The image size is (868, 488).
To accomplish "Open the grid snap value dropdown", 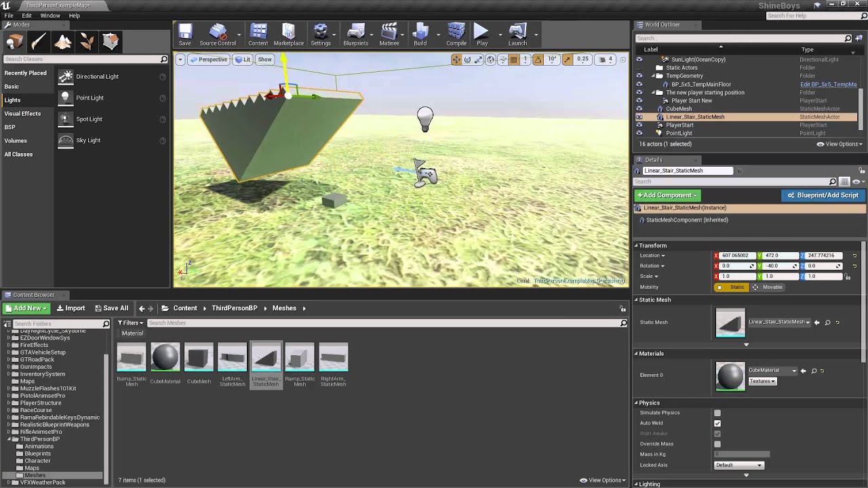I will (525, 60).
